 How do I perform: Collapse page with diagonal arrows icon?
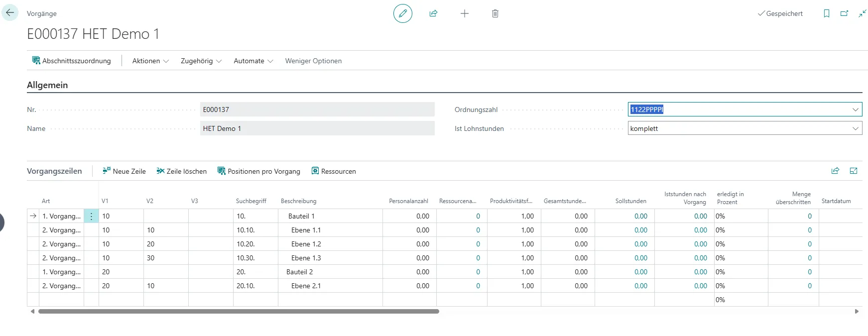862,13
